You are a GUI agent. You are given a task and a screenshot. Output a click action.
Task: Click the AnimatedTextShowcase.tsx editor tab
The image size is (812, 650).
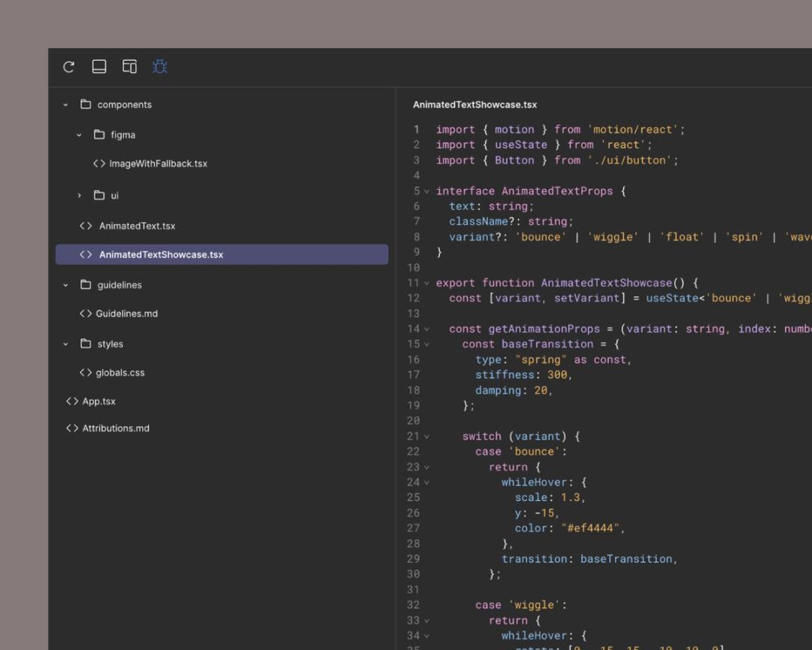(474, 105)
